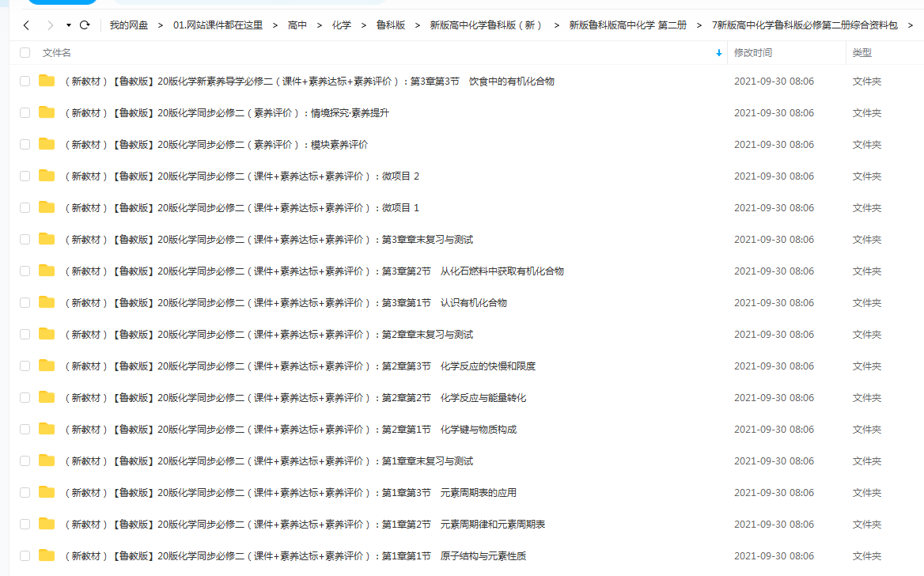Click folder icon for 元素周期表的应用
The height and width of the screenshot is (576, 924).
[47, 491]
